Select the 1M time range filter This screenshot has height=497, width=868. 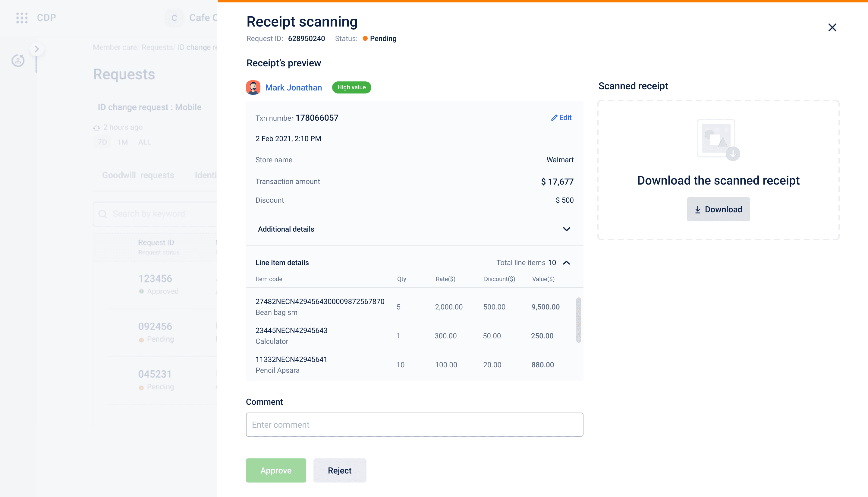(122, 142)
